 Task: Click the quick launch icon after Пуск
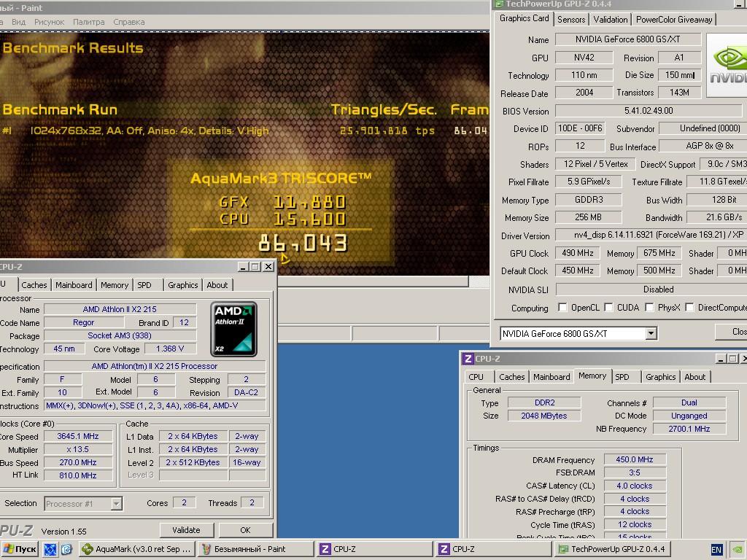click(50, 549)
